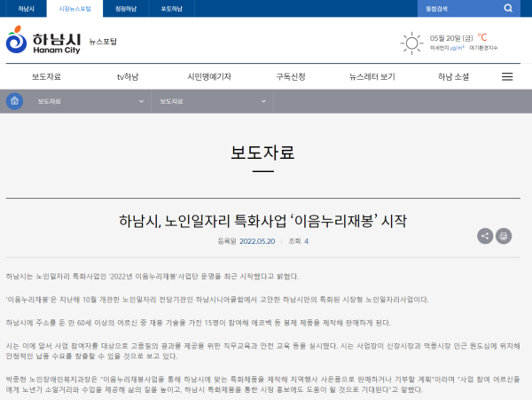Expand the first 보도자료 breadcrumb dropdown
This screenshot has height=400, width=532.
point(90,101)
